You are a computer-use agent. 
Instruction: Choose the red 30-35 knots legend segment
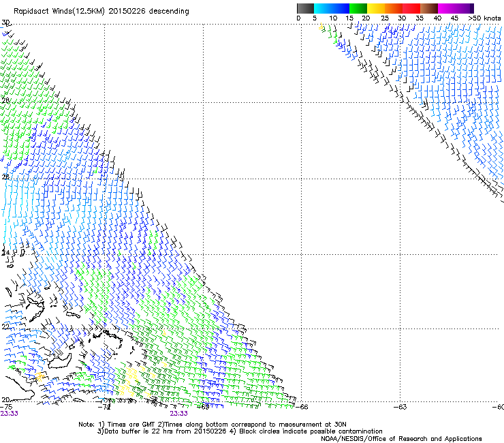pos(411,8)
